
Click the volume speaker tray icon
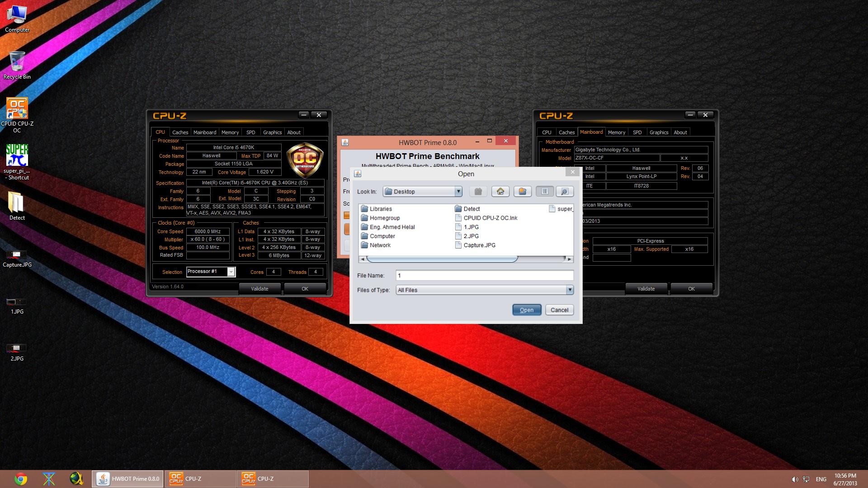795,479
